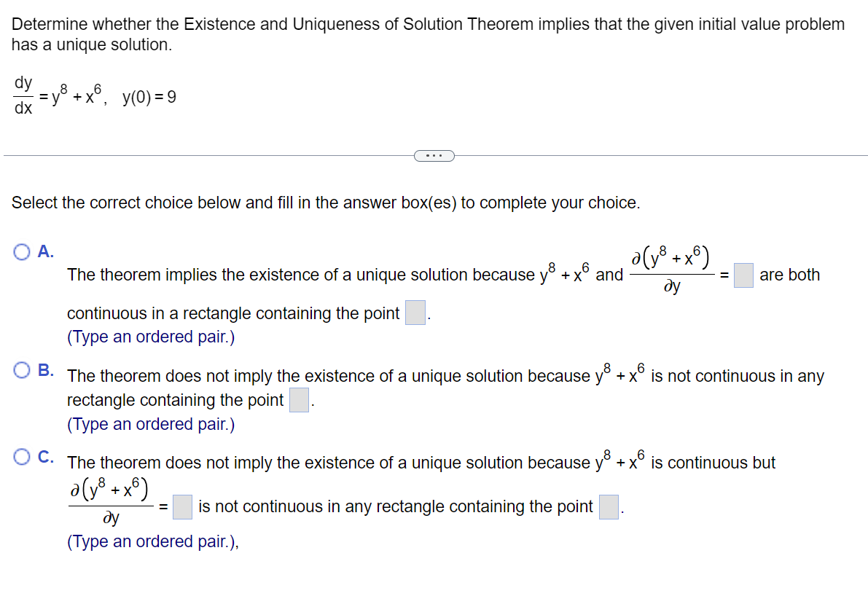Click the ordered pair box in choice B
868x604 pixels.
point(298,400)
